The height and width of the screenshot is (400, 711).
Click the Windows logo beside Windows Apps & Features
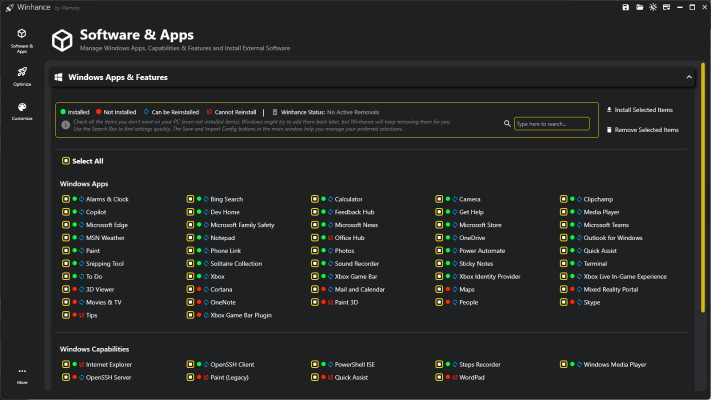coord(58,77)
